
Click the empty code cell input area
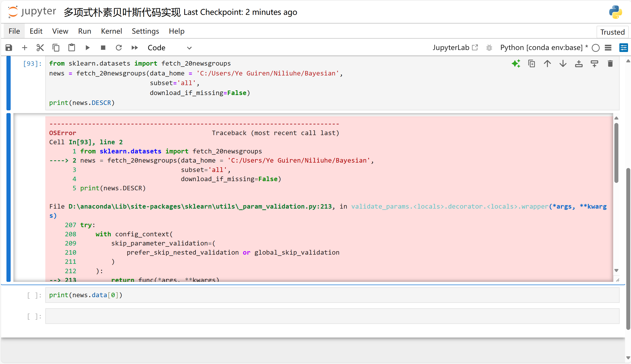(332, 316)
